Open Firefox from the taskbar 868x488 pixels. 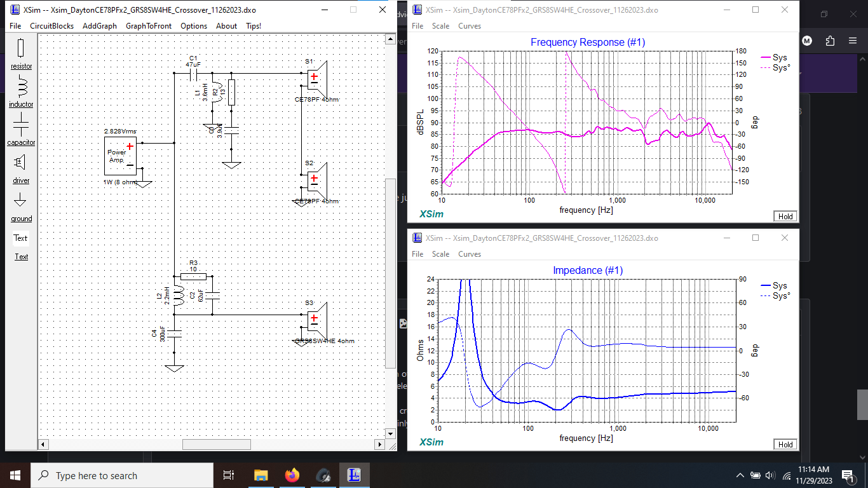click(292, 475)
